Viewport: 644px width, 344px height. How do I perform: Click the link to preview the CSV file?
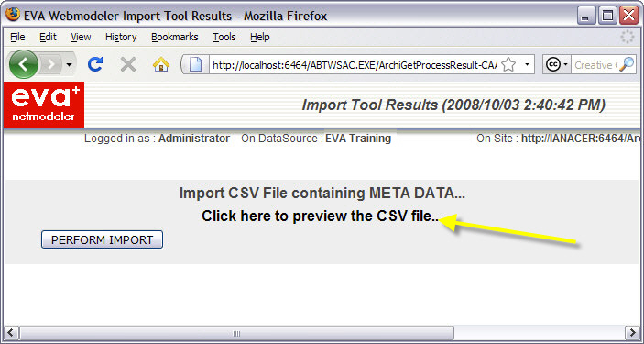point(321,216)
